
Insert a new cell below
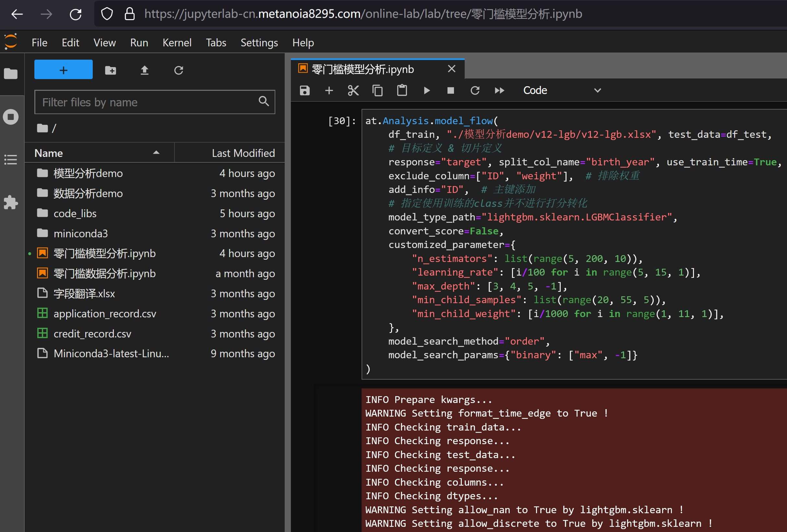pos(329,90)
